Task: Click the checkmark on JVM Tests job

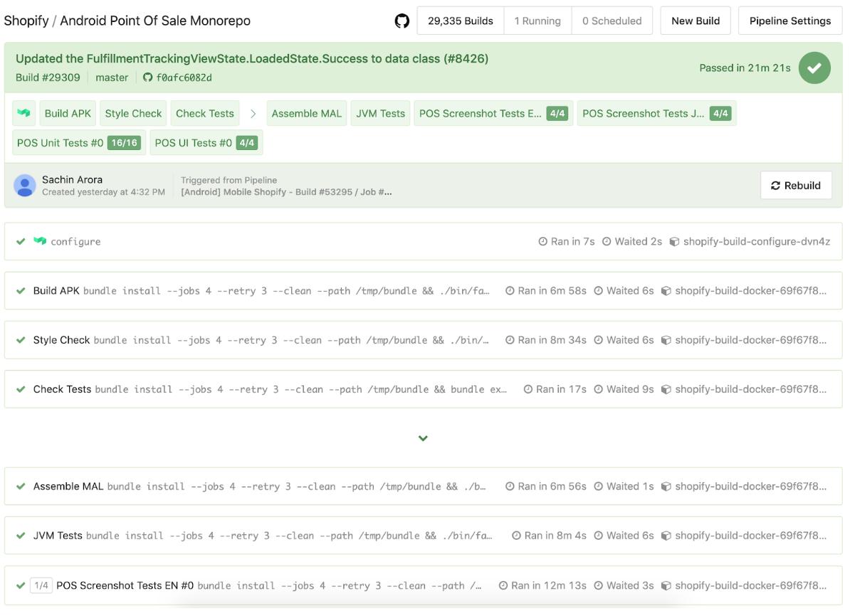Action: point(21,536)
